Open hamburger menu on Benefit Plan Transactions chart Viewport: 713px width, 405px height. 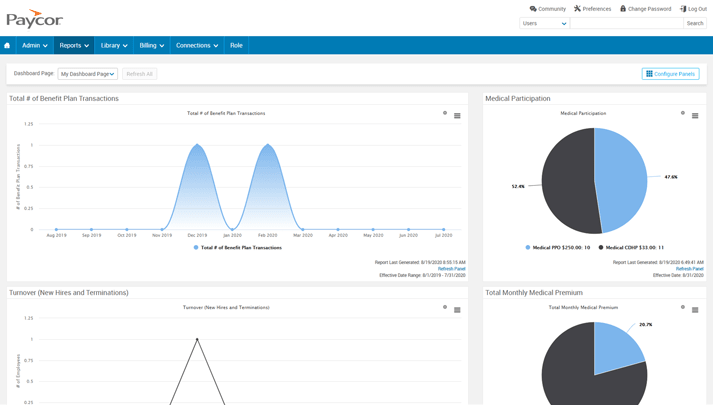(x=457, y=116)
